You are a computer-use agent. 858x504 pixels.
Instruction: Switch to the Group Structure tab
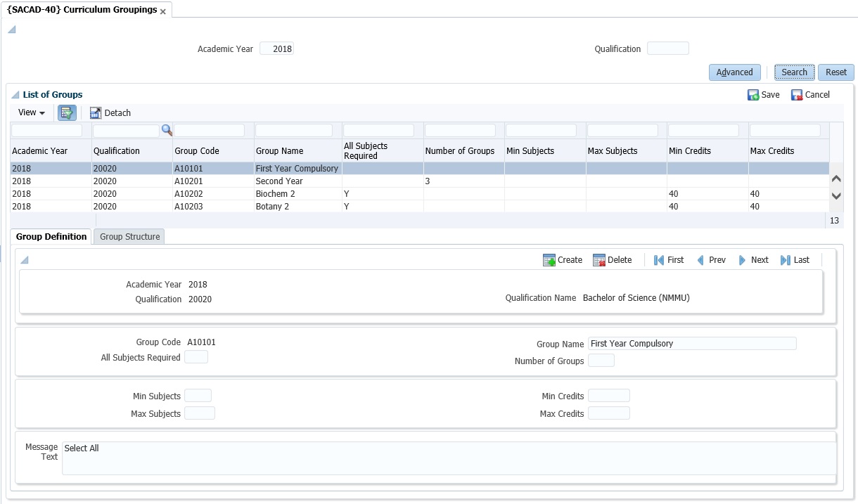(x=129, y=237)
